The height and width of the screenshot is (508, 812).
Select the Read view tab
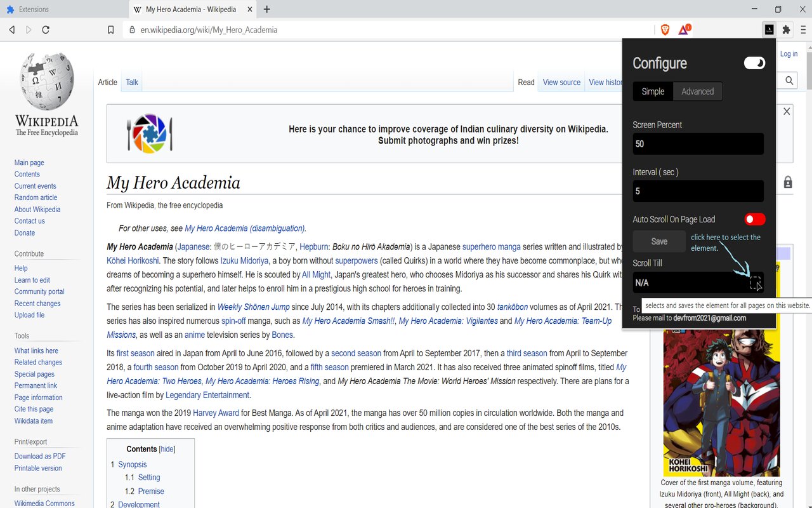[x=526, y=82]
